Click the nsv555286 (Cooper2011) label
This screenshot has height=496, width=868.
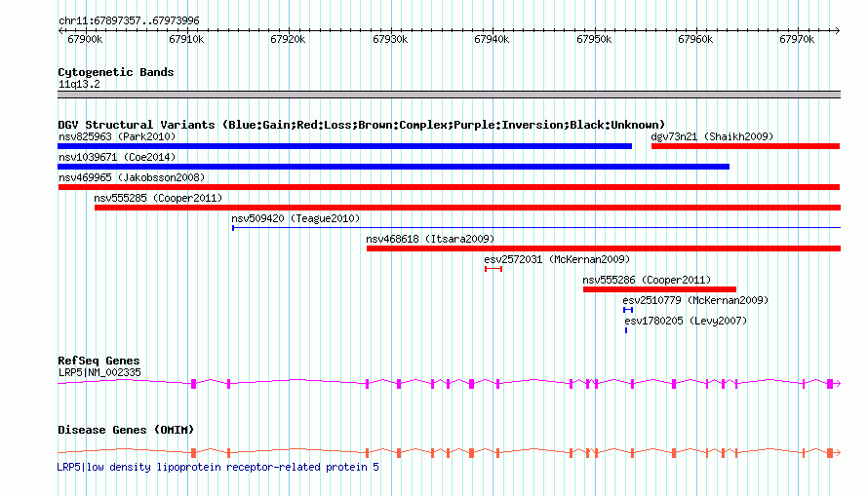point(647,280)
